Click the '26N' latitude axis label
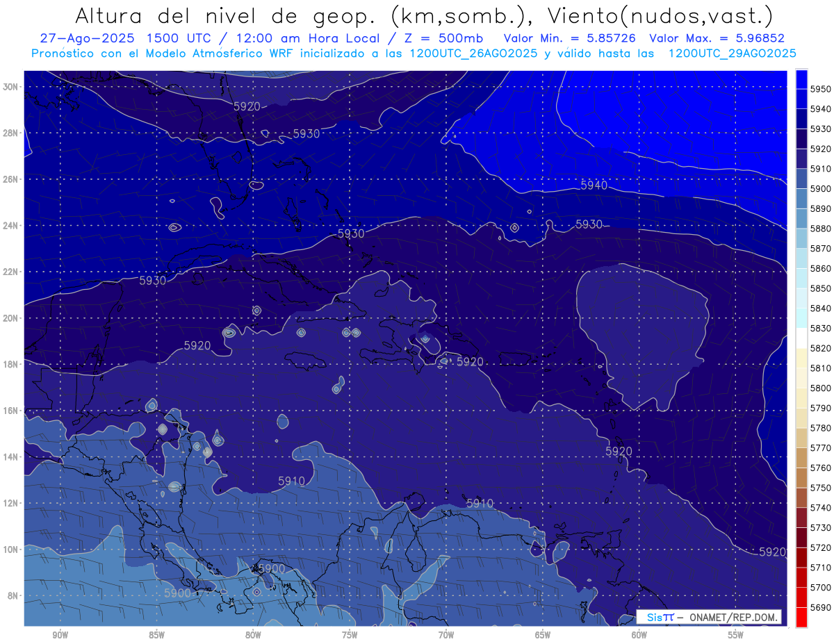The height and width of the screenshot is (644, 834). coord(12,179)
